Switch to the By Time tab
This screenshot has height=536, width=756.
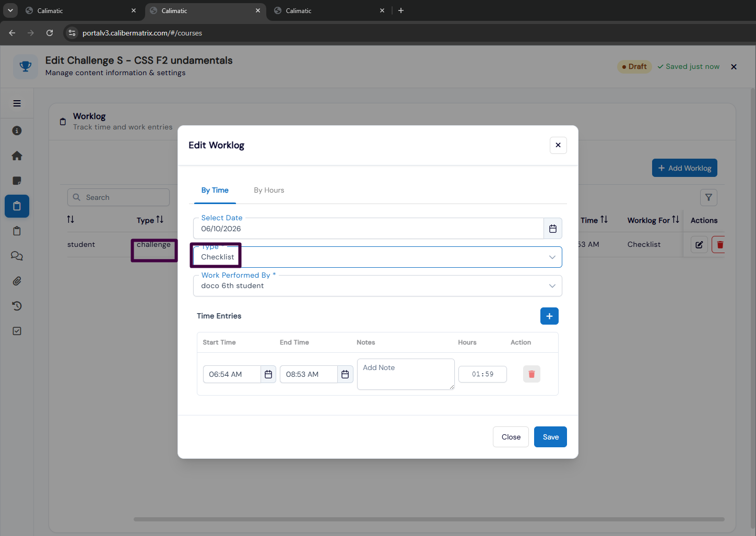[215, 190]
